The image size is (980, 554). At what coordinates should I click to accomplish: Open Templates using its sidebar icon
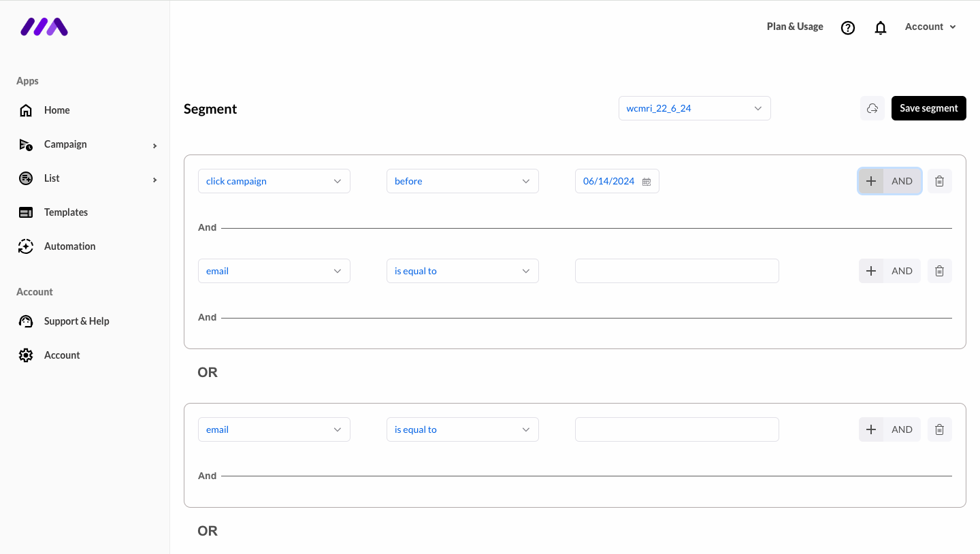(25, 212)
